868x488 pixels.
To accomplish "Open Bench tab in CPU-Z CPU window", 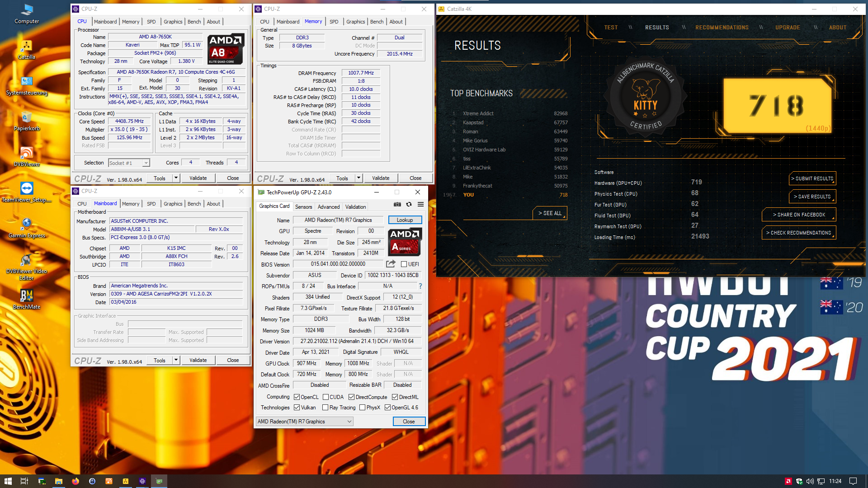I will [x=194, y=22].
